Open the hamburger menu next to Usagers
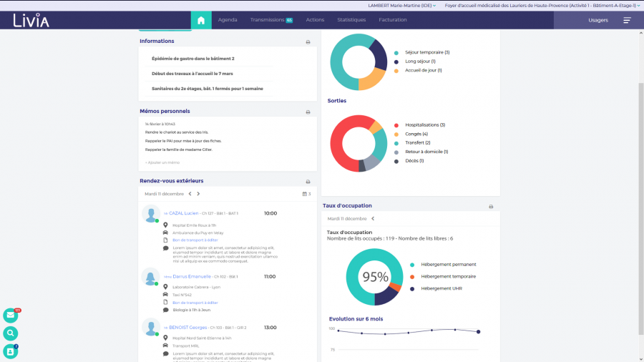Viewport: 644px width, 362px height. pos(627,20)
